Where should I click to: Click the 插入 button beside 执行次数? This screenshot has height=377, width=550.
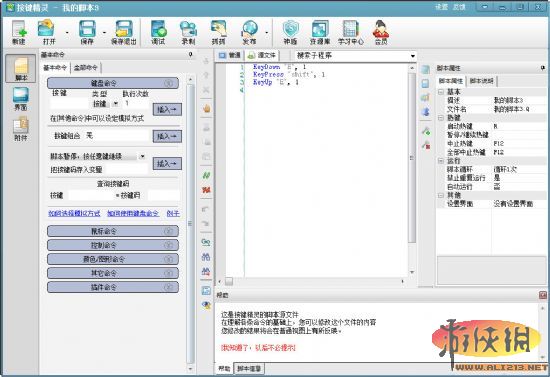coord(167,109)
